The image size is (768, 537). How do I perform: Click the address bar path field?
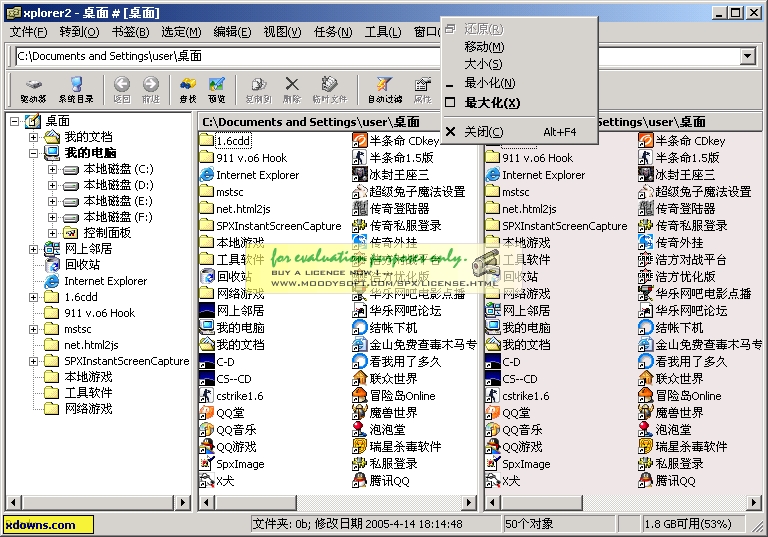377,56
